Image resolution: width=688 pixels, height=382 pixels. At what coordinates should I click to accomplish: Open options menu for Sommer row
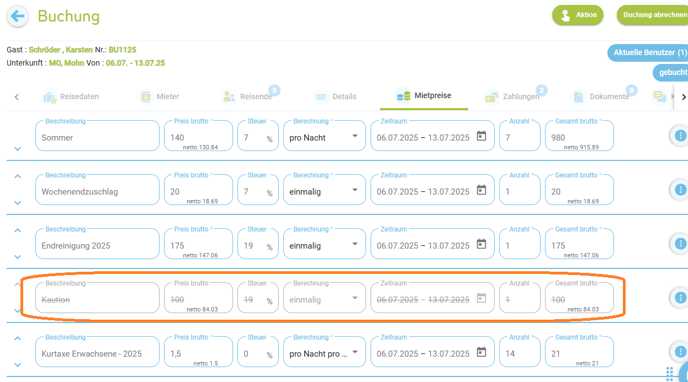(x=680, y=136)
